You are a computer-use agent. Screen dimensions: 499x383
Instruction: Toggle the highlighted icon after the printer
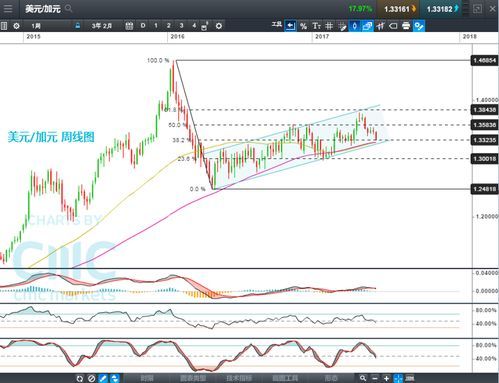point(419,26)
